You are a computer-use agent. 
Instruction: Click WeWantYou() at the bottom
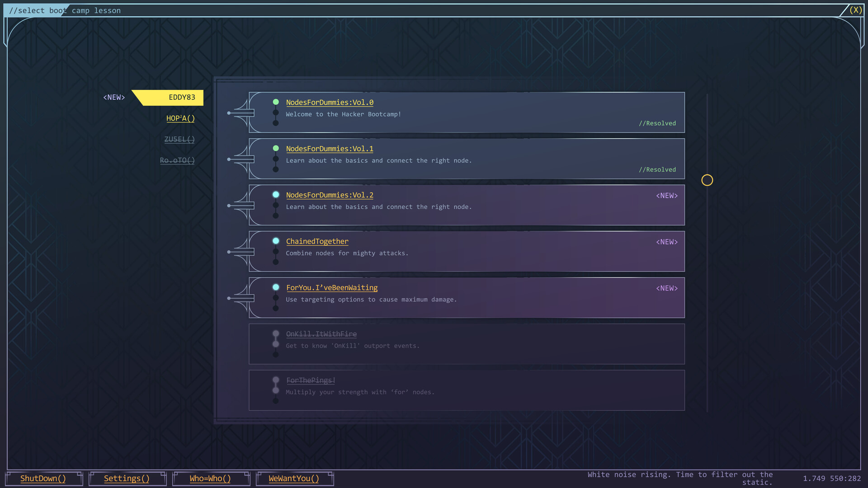(x=294, y=478)
